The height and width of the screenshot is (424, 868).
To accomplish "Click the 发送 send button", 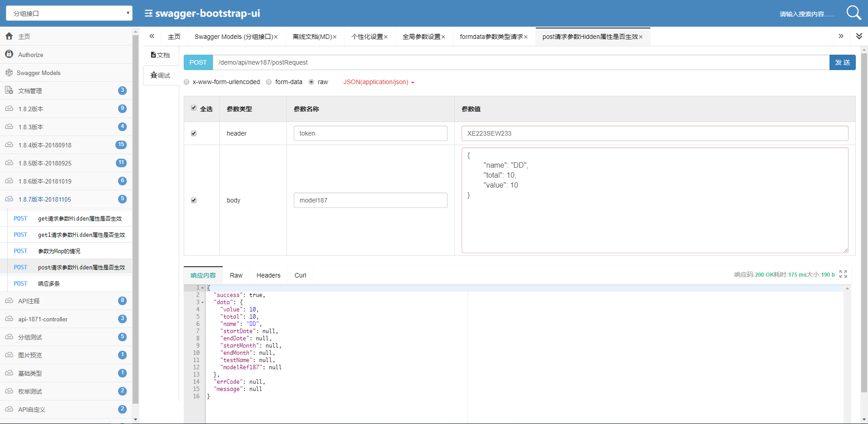I will click(x=842, y=62).
